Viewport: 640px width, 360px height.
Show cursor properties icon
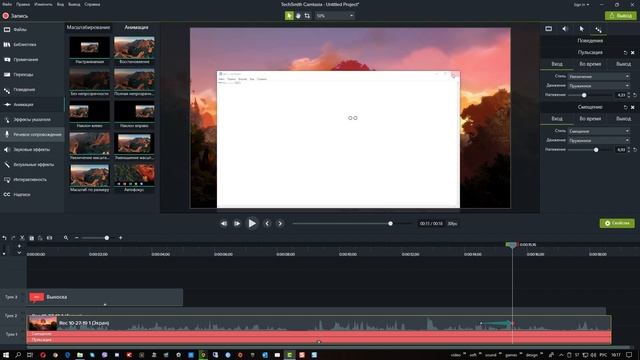click(582, 29)
